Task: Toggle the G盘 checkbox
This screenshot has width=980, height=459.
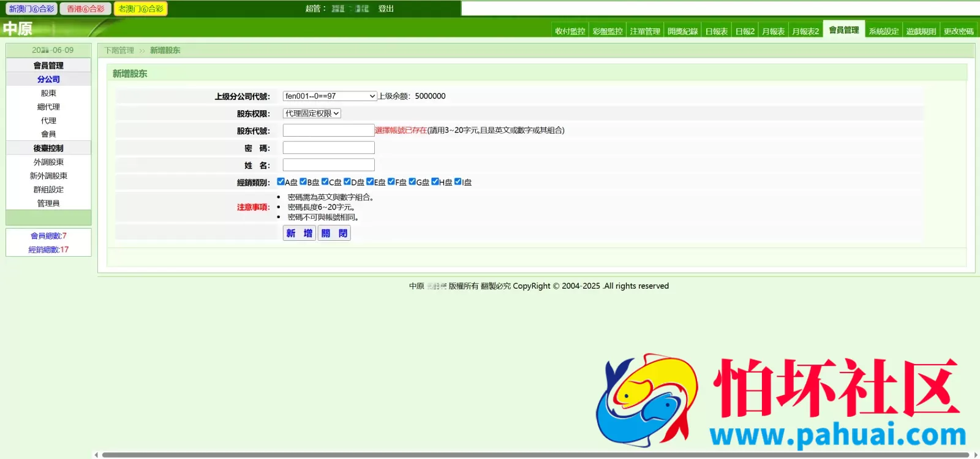Action: tap(412, 181)
